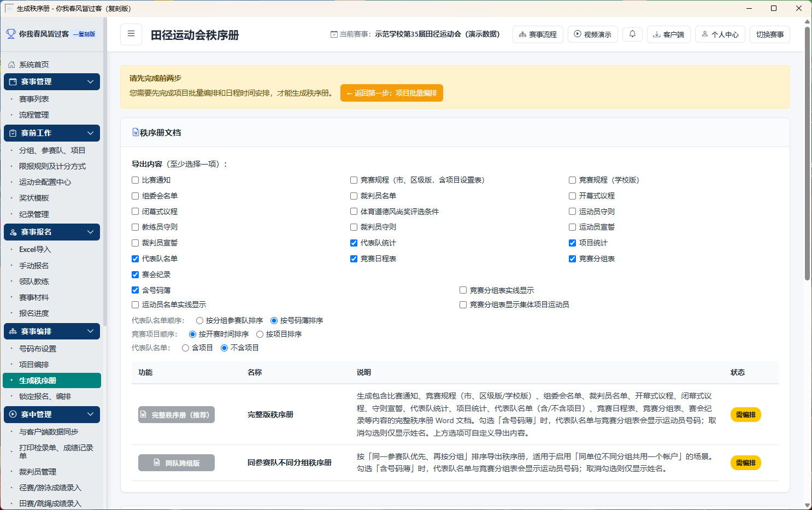The width and height of the screenshot is (812, 510).
Task: Collapse the 赛事报名 section chevron
Action: point(90,232)
